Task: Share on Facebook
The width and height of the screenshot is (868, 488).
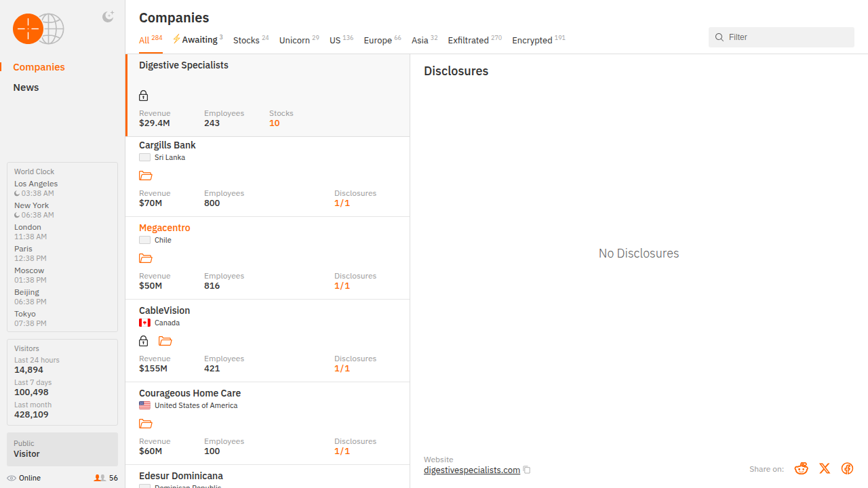Action: pos(847,468)
